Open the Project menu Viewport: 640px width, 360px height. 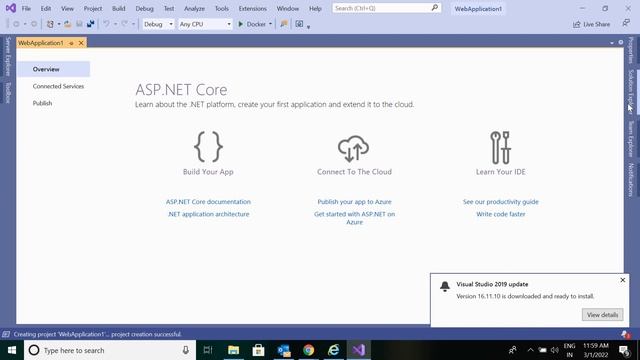pos(93,8)
